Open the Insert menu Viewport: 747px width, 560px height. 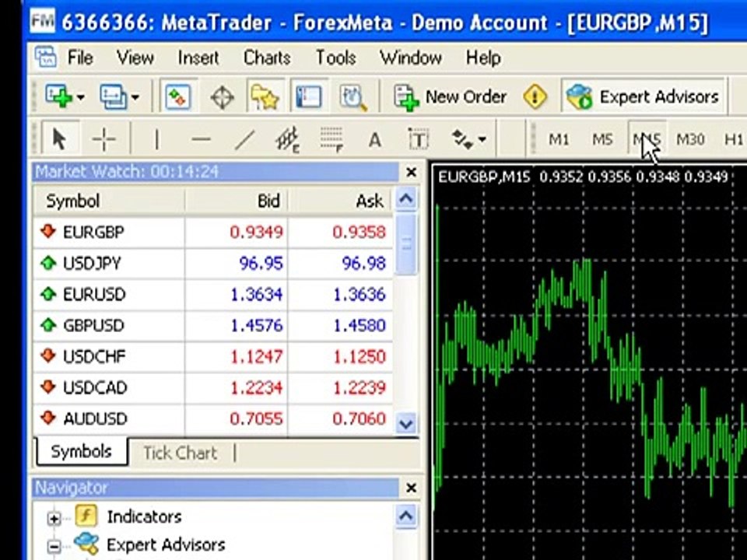click(198, 58)
